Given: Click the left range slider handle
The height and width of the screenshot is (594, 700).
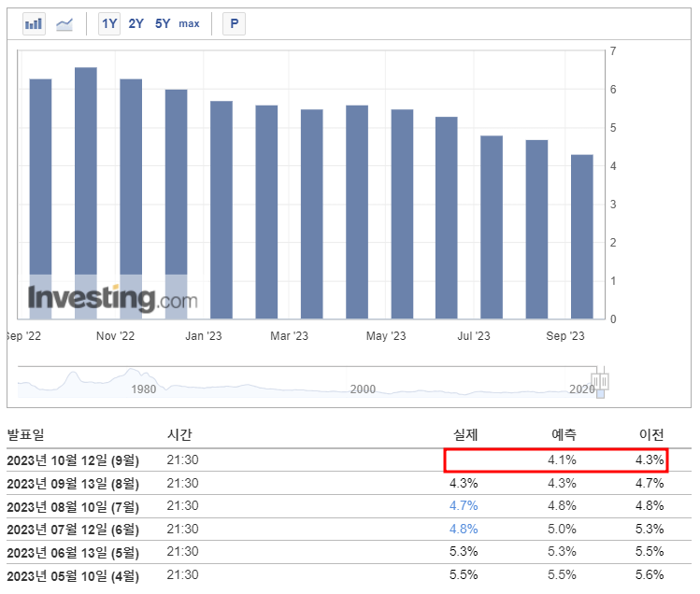Looking at the screenshot, I should (x=595, y=382).
